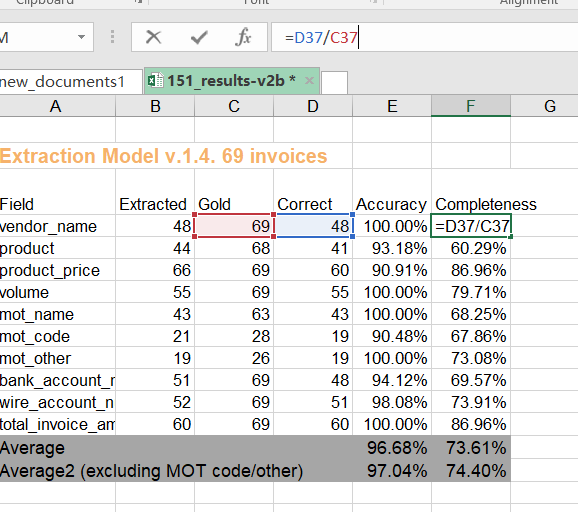Image resolution: width=578 pixels, height=512 pixels.
Task: Activate the 151_results-v2b tab
Action: tap(231, 81)
